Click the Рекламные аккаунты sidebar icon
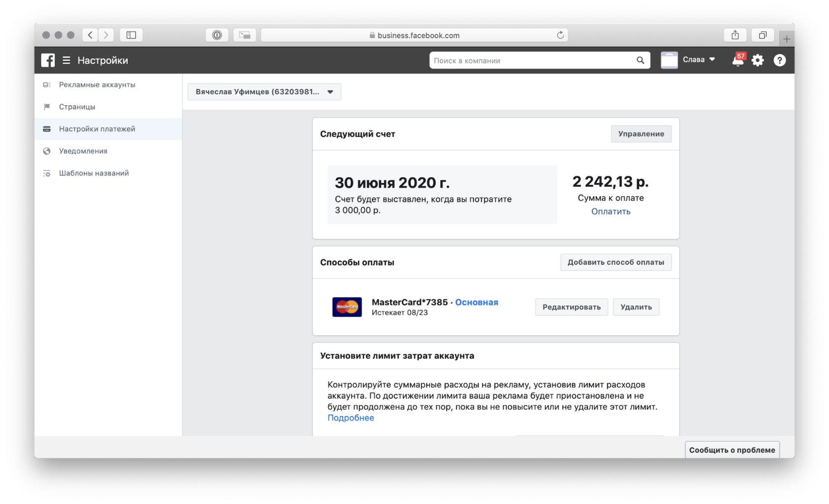The height and width of the screenshot is (504, 829). coord(47,85)
